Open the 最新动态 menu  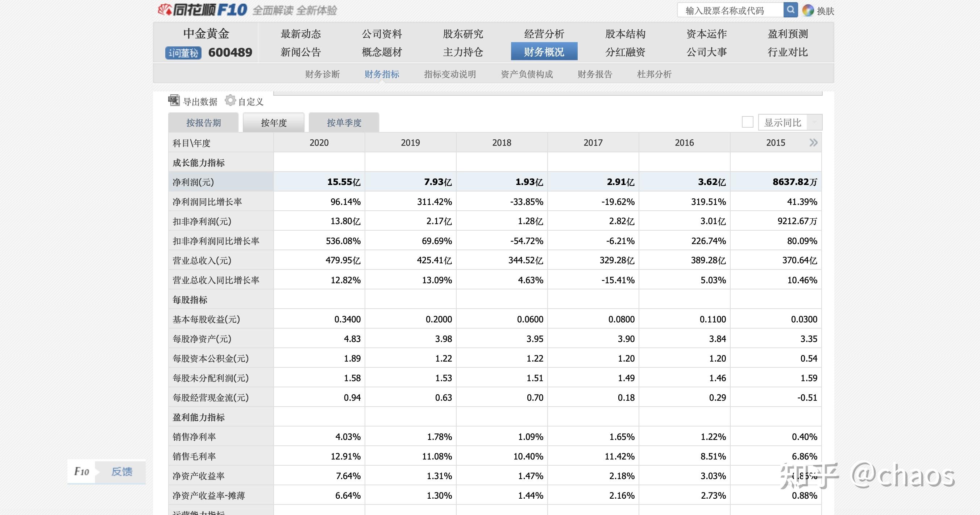[300, 34]
